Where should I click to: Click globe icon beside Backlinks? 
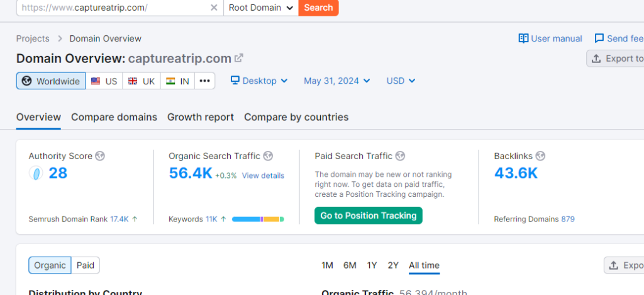(x=540, y=156)
